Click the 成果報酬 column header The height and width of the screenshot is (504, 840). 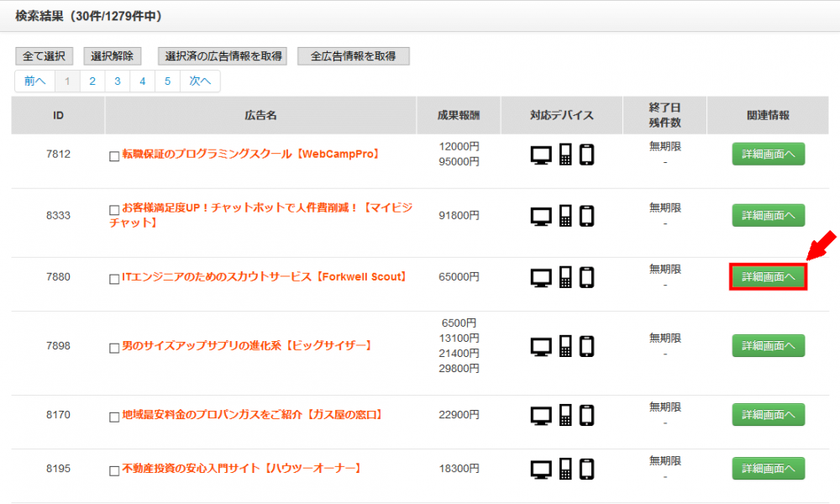tap(459, 115)
